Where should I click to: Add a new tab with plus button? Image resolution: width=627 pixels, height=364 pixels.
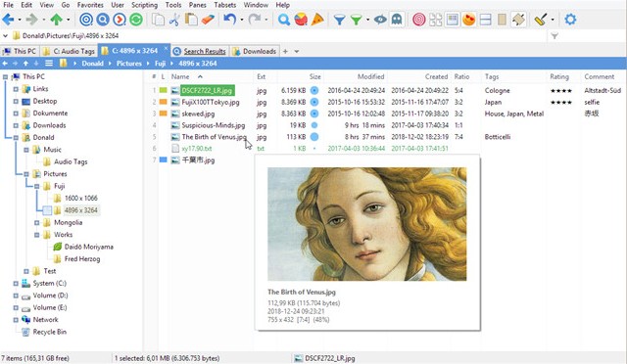[x=285, y=51]
